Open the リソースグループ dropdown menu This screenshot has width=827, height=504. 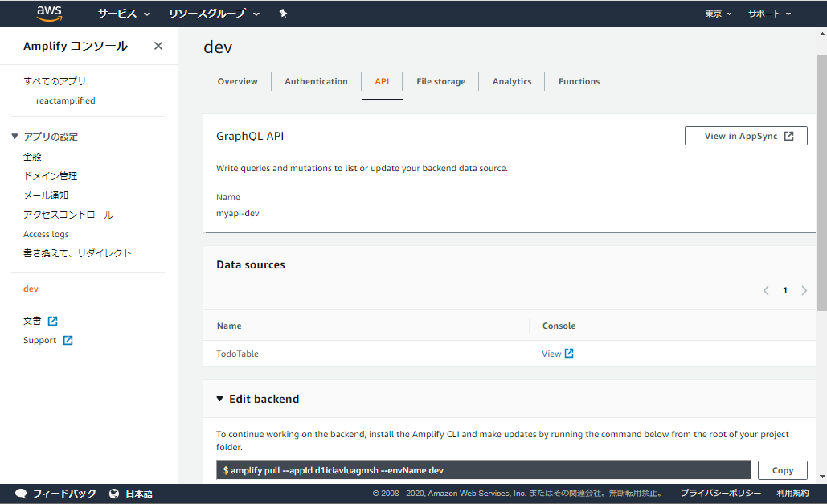click(214, 14)
